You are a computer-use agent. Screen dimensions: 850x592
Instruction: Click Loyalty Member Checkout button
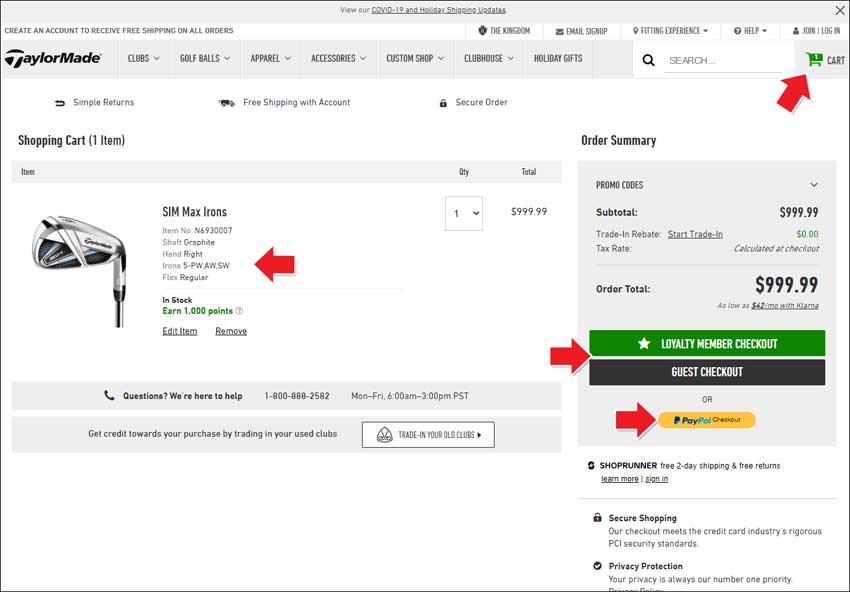[x=707, y=343]
